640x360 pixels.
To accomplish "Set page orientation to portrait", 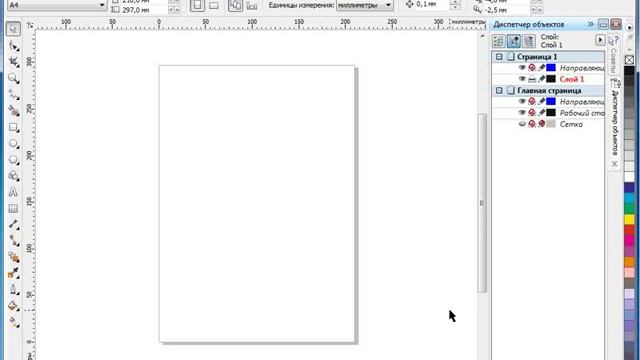I will (197, 5).
